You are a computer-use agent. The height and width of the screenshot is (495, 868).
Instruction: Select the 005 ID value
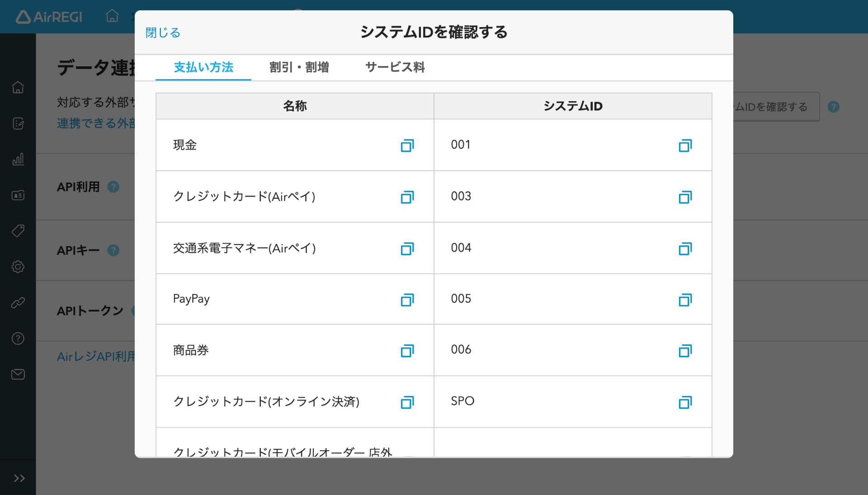(461, 299)
